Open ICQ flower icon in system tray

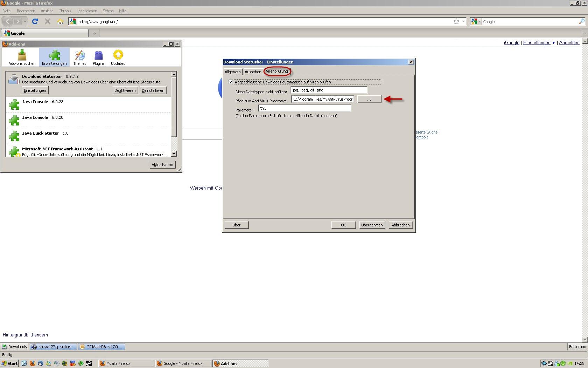point(563,363)
